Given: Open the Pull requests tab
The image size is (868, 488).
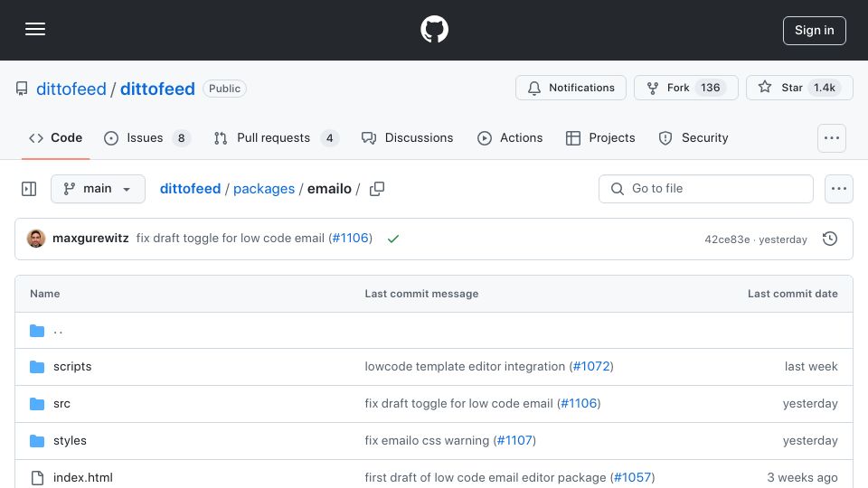Looking at the screenshot, I should 276,137.
